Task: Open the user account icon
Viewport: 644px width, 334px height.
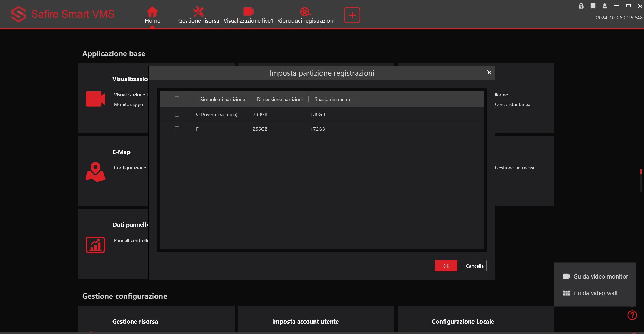Action: (605, 6)
